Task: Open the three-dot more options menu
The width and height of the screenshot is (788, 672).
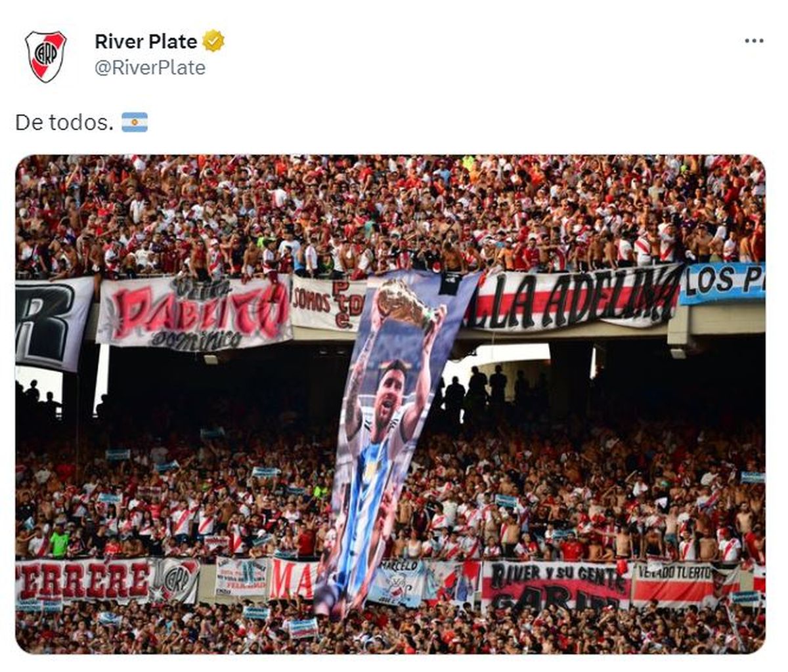Action: point(754,41)
